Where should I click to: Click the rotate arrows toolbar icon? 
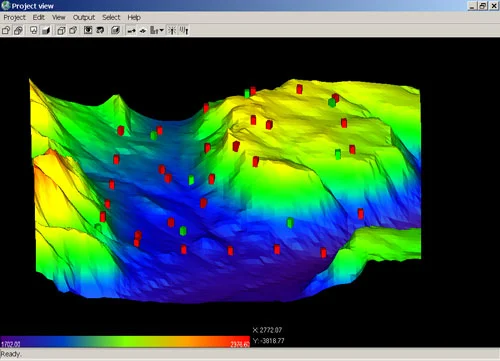click(100, 31)
